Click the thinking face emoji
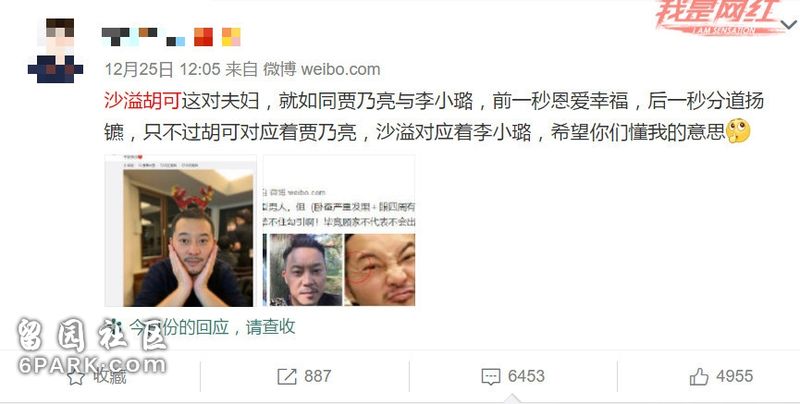Viewport: 800px width, 404px height. click(738, 131)
